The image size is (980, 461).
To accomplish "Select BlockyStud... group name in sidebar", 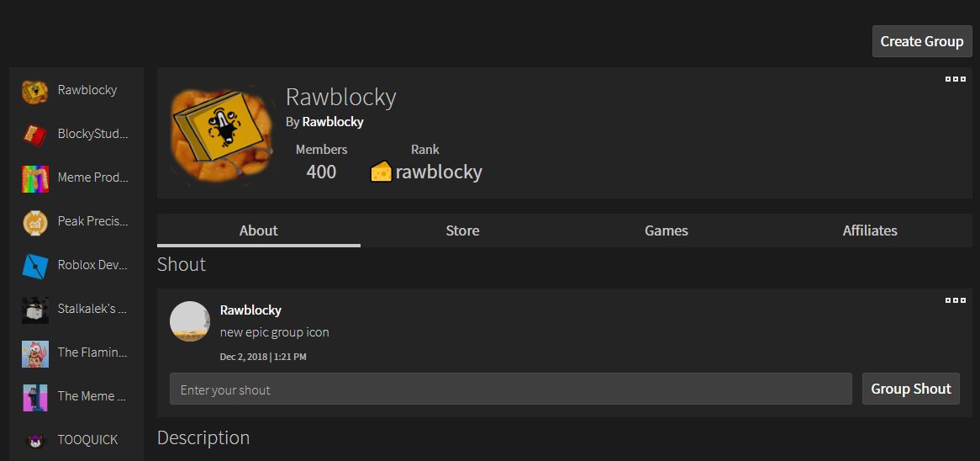I will [x=93, y=134].
